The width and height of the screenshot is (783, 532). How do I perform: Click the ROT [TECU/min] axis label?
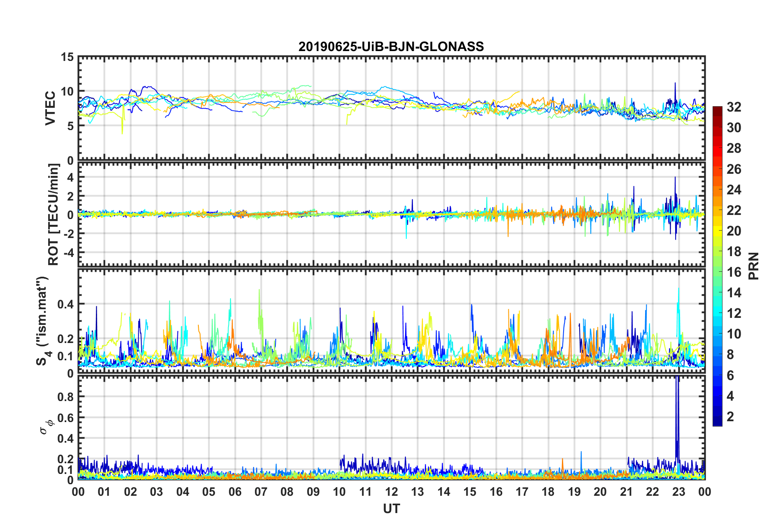[54, 215]
